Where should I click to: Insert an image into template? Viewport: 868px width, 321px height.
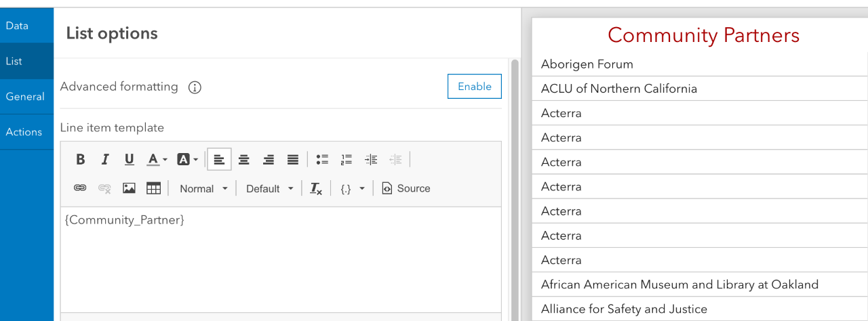(129, 188)
